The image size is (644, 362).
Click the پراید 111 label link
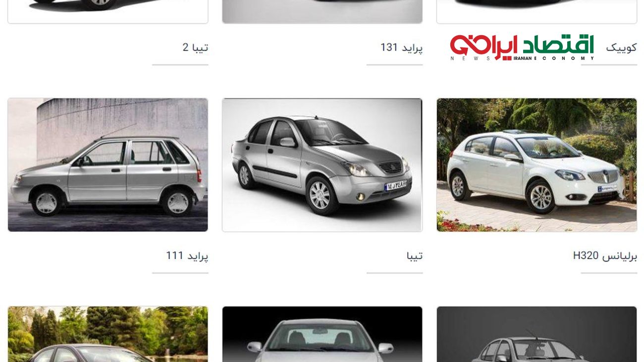pos(187,256)
